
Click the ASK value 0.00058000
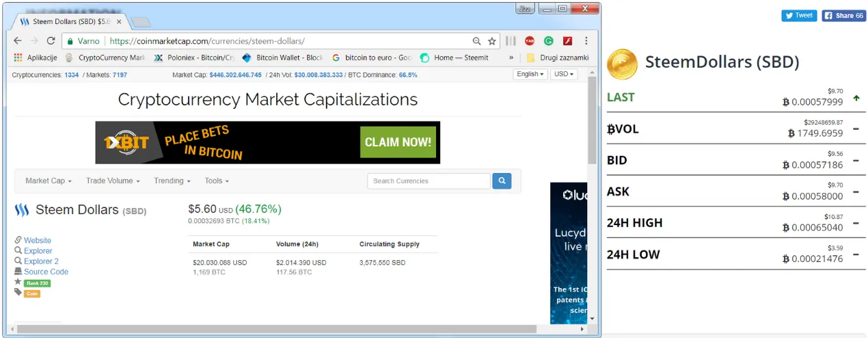813,196
